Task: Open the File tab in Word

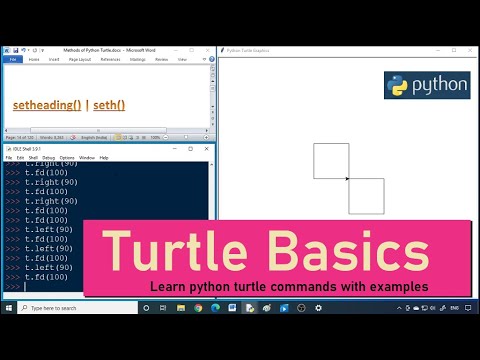Action: coord(13,59)
